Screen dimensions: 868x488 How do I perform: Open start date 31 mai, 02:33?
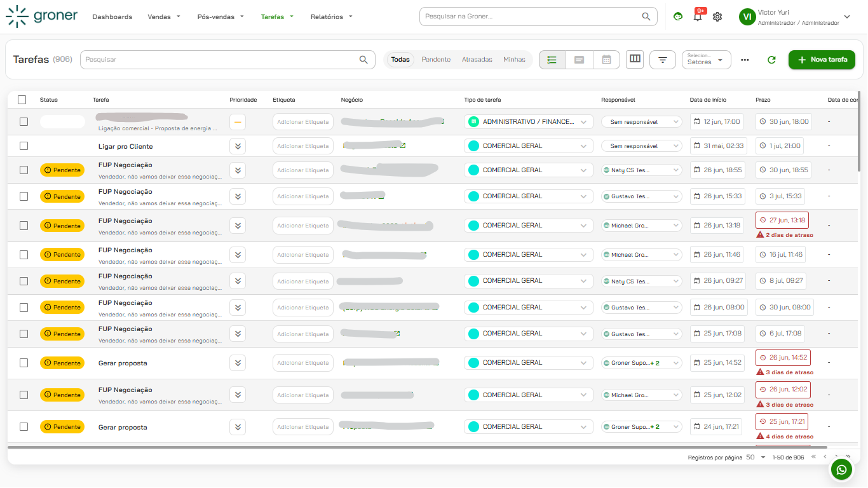tap(719, 146)
